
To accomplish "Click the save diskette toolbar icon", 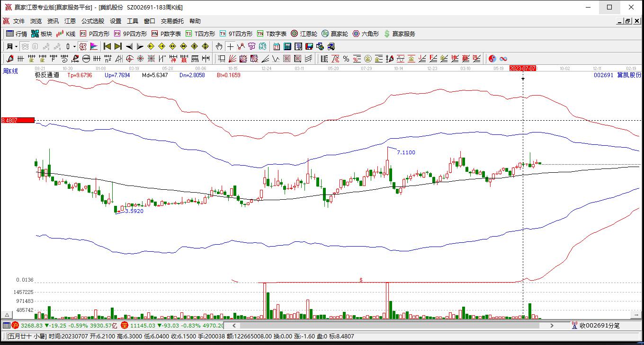I will (x=309, y=46).
